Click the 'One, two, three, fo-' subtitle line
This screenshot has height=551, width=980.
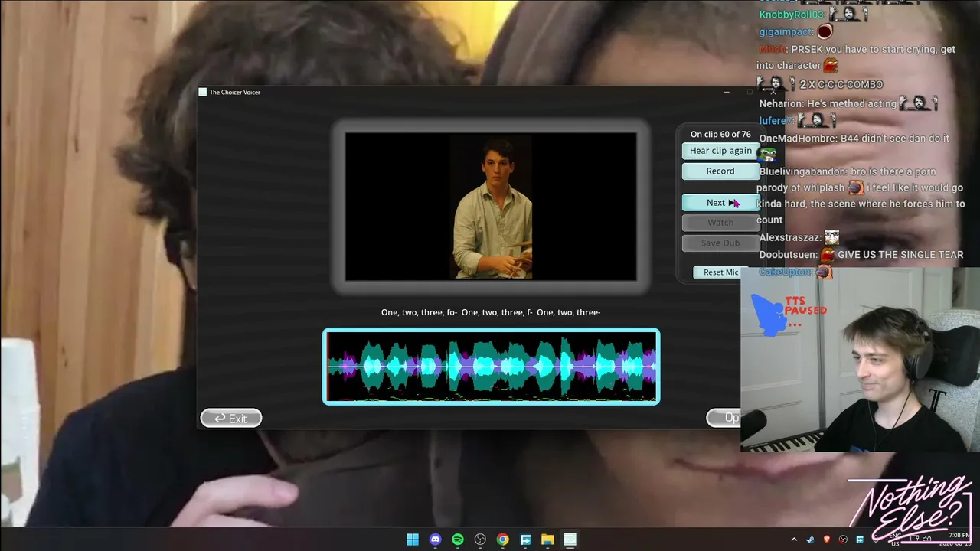[x=491, y=312]
